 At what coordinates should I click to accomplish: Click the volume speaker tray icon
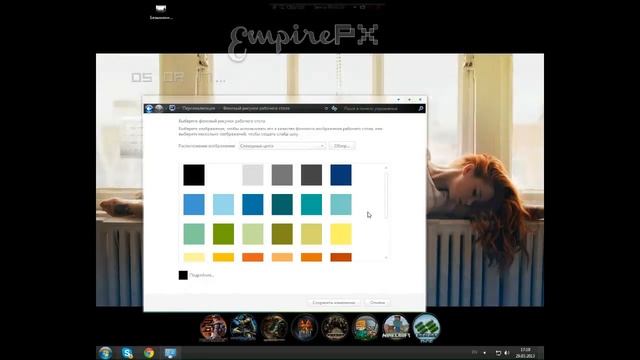[x=507, y=353]
